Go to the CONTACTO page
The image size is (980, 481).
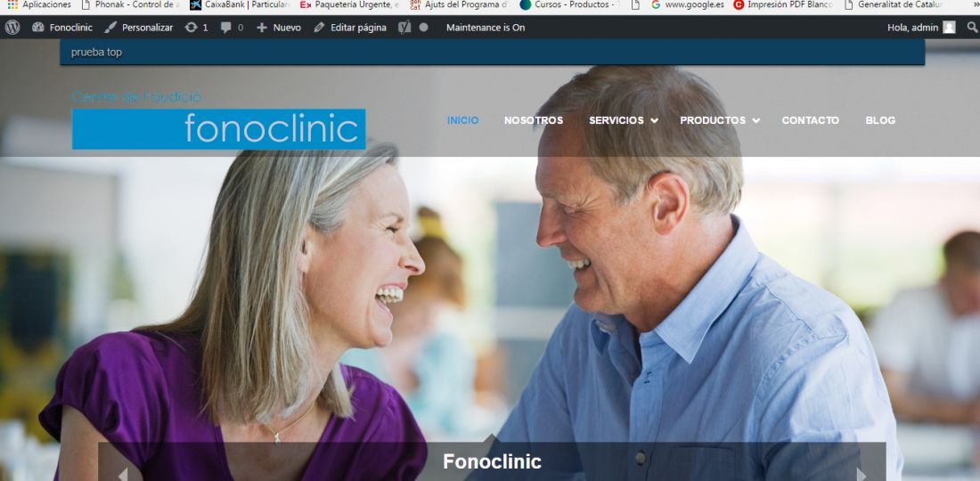(x=811, y=120)
